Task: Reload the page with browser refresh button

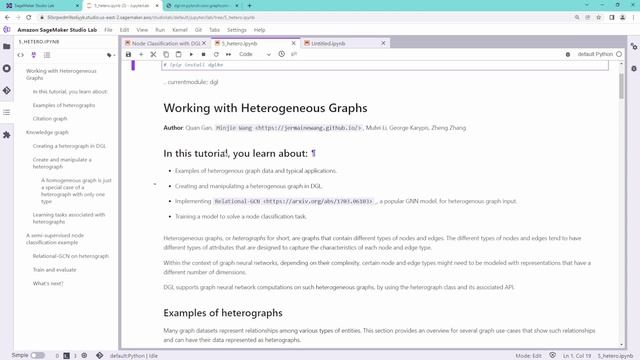Action: (x=29, y=18)
